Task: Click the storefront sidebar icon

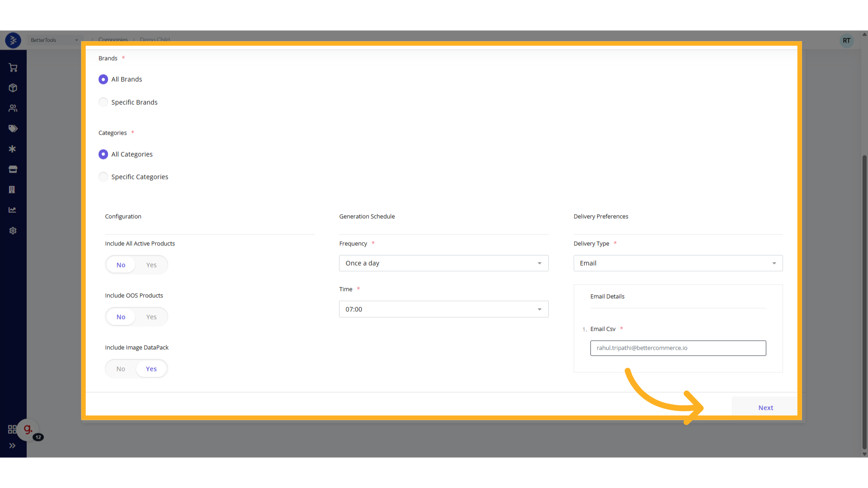Action: coord(13,169)
